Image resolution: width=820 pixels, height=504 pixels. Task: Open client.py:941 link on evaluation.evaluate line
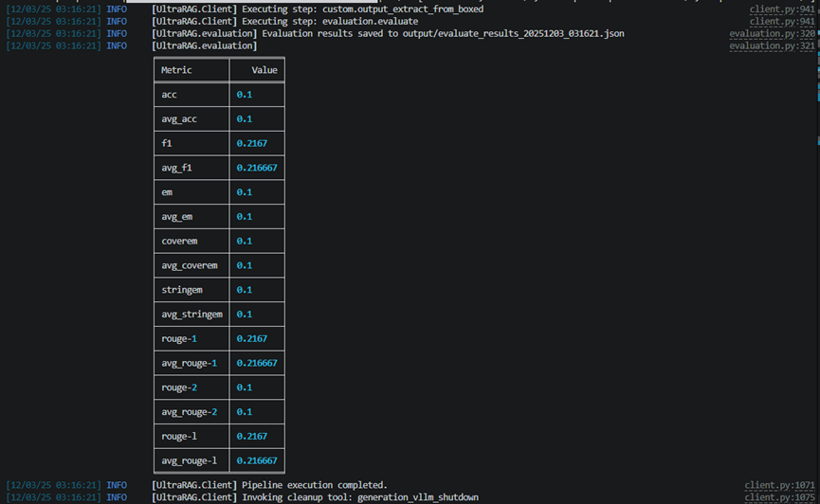[782, 22]
